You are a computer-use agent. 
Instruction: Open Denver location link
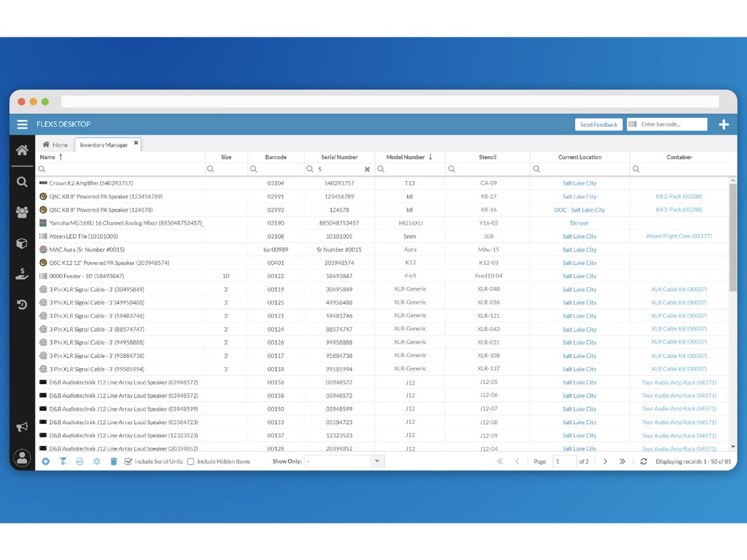click(580, 223)
